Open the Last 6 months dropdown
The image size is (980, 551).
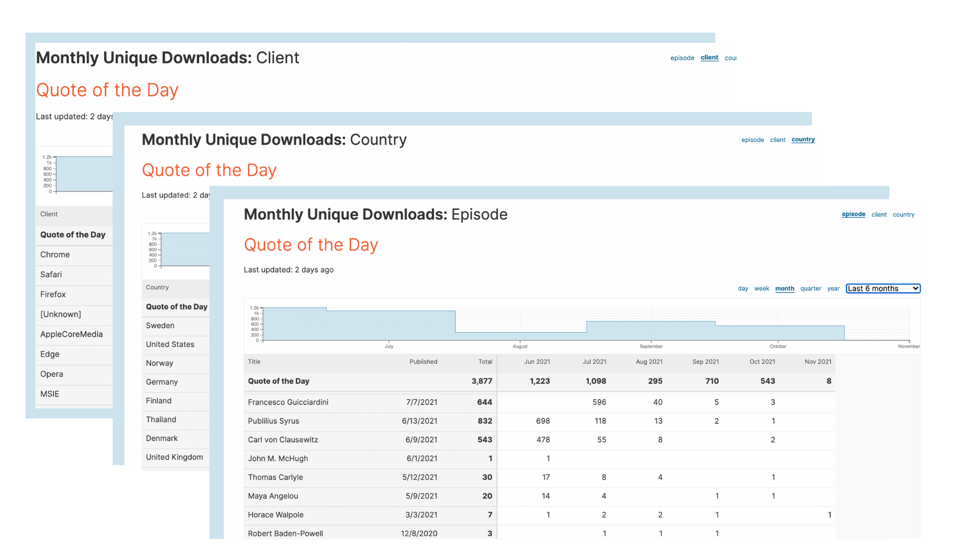coord(883,288)
